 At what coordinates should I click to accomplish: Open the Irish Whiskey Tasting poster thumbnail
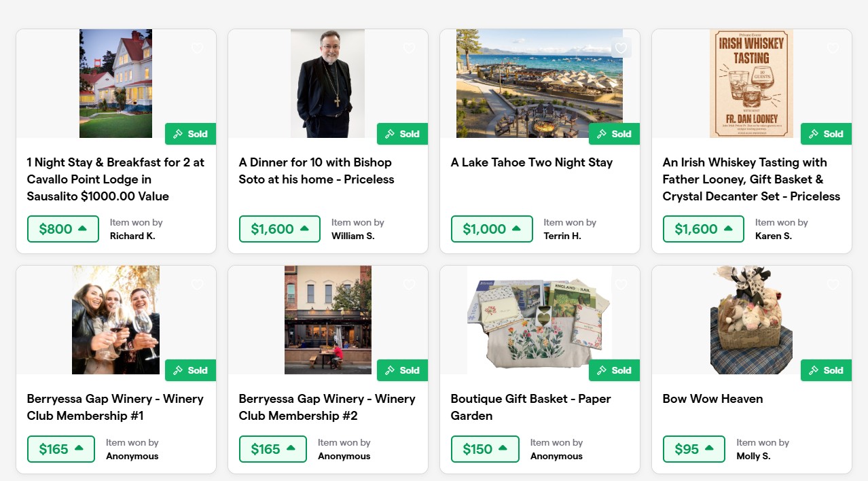tap(751, 84)
